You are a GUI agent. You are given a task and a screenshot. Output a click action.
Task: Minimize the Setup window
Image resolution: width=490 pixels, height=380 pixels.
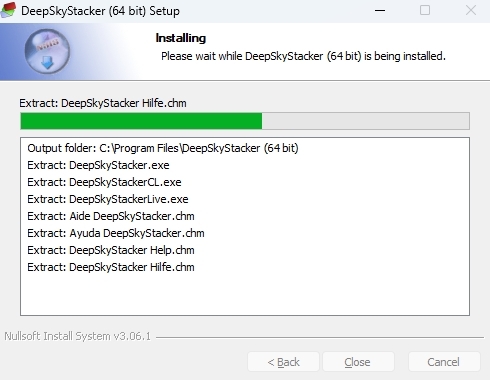[x=380, y=11]
